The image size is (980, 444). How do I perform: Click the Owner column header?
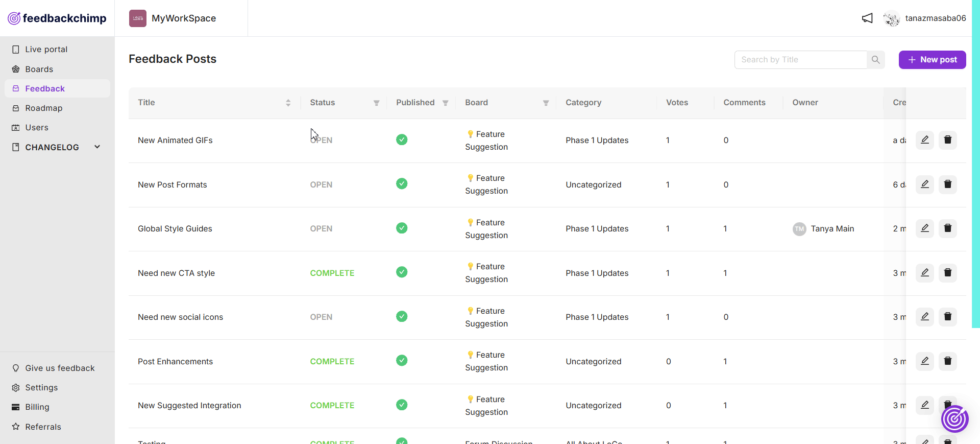click(805, 103)
